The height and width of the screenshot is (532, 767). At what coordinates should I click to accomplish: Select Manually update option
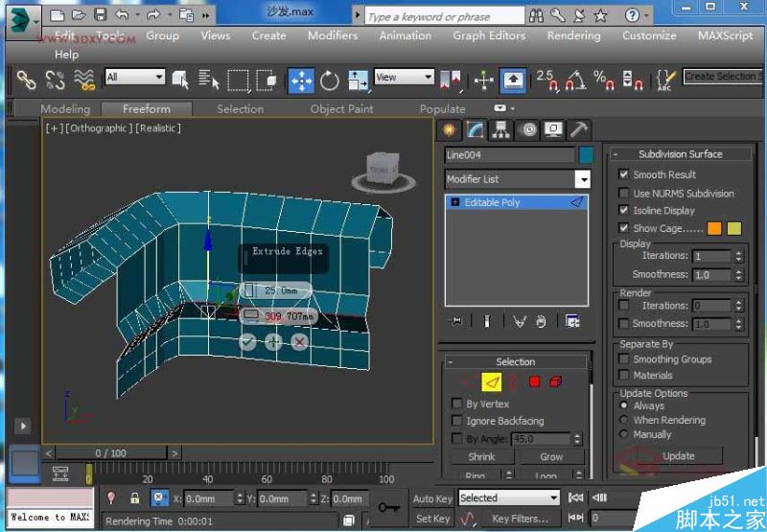tap(624, 433)
